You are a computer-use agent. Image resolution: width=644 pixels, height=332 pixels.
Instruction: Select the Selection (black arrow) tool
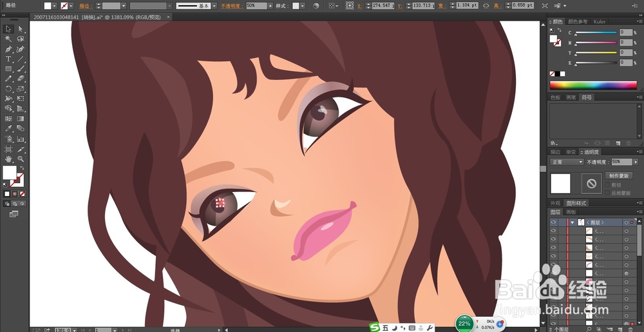(8, 29)
